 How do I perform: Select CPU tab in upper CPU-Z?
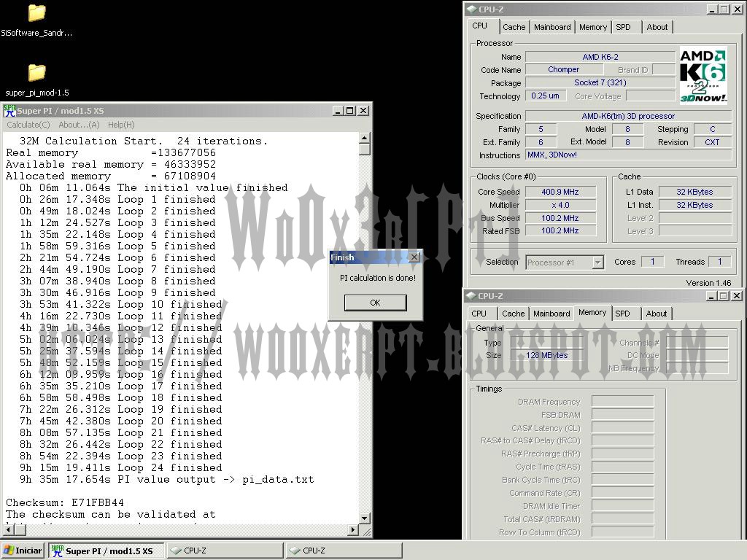(x=480, y=26)
